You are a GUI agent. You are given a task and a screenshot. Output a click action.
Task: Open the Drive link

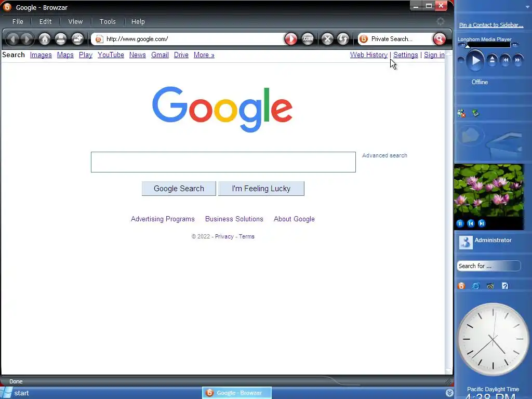click(x=181, y=55)
